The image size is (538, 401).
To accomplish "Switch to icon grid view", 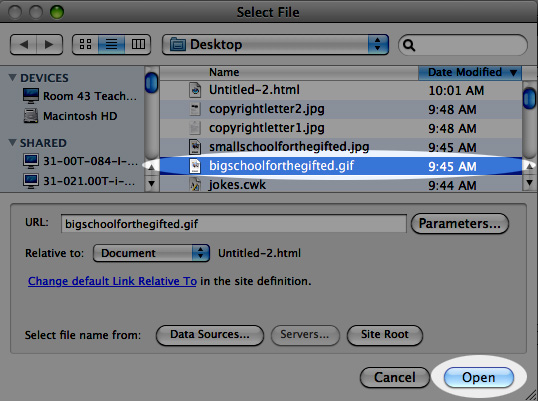I will pos(85,45).
